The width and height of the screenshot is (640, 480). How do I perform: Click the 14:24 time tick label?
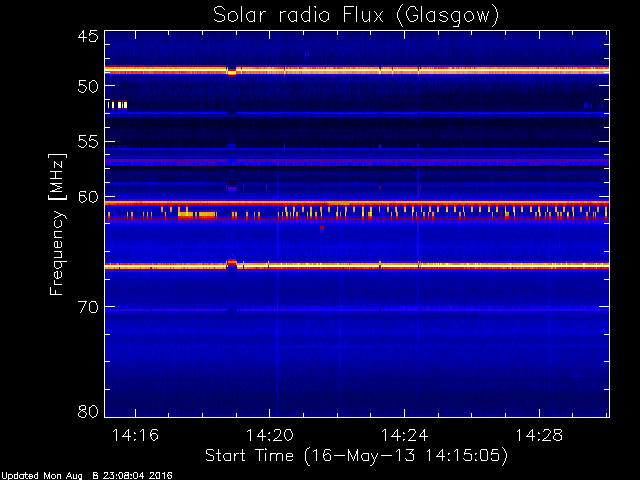(404, 435)
